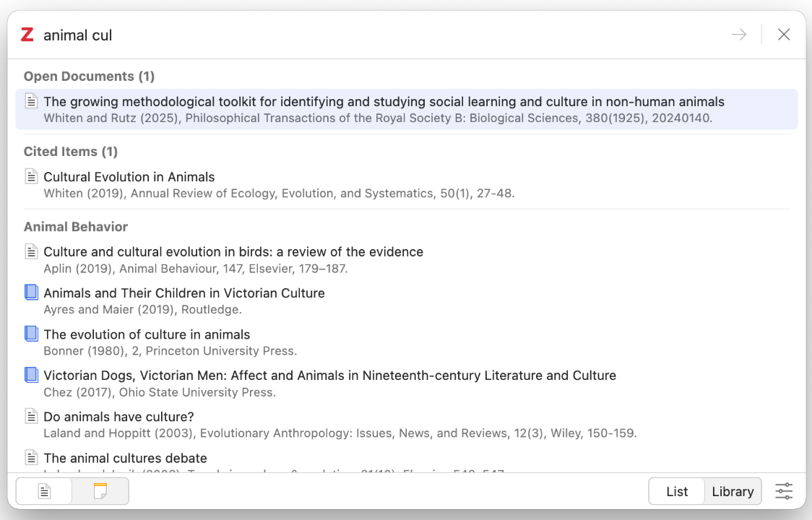Click article icon beside "Do animals have culture?"
Screen dimensions: 812x520
point(31,416)
